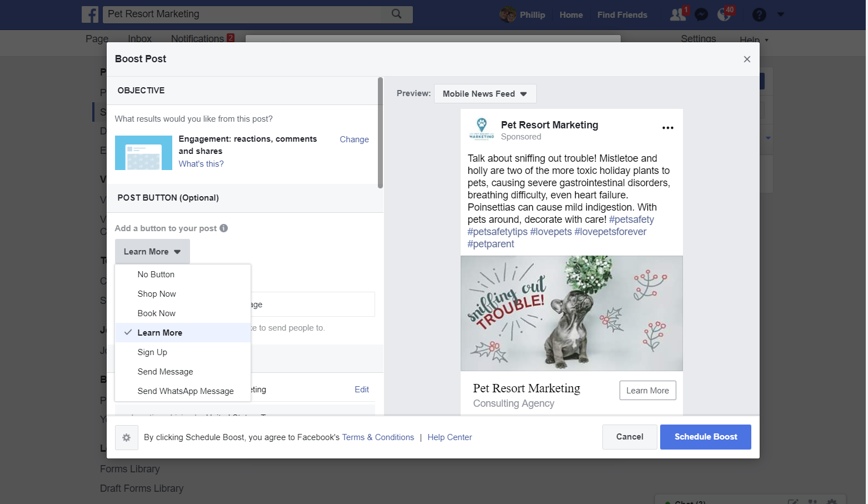Open Help Center link
The height and width of the screenshot is (504, 868).
[450, 437]
